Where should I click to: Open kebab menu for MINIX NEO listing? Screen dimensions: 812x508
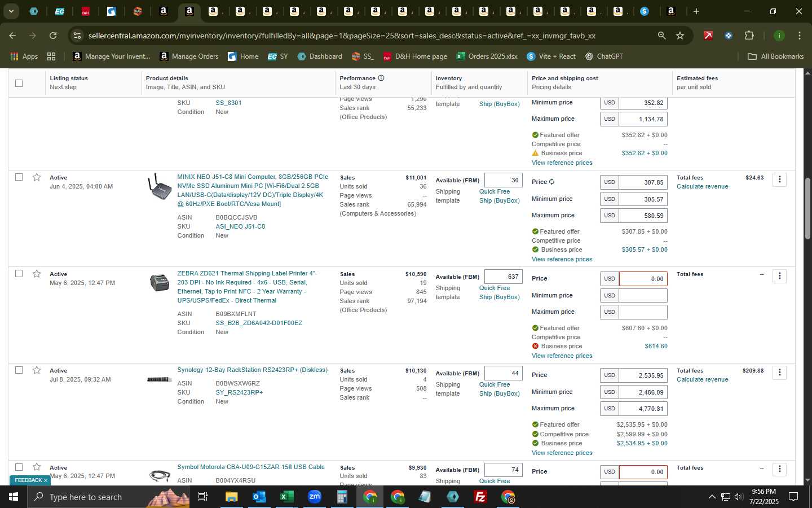click(x=779, y=179)
